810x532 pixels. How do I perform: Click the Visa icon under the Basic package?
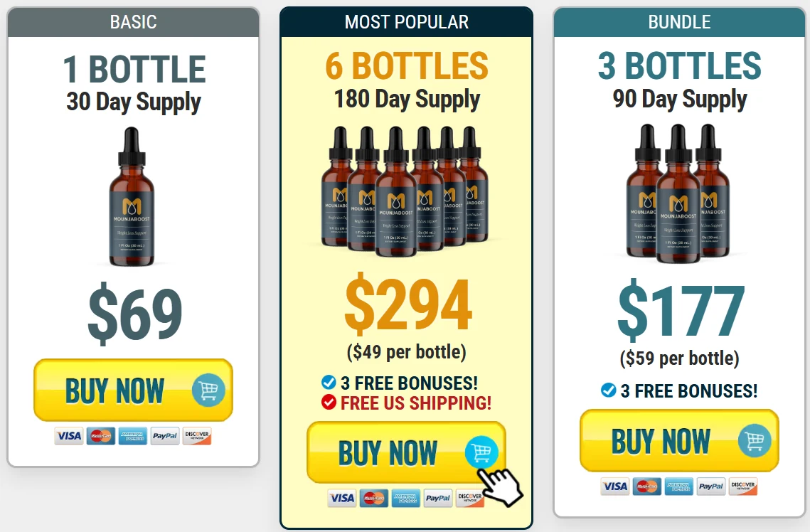pos(69,436)
